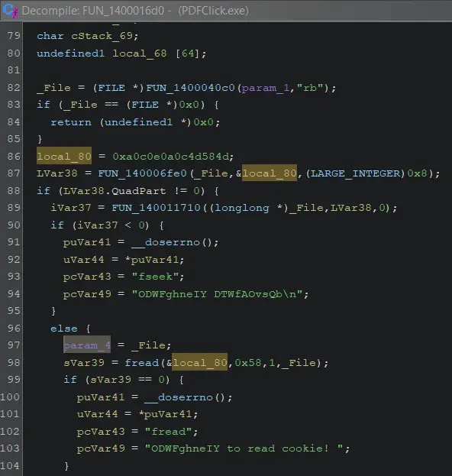Click the selected param_4 on line 97
This screenshot has height=476, width=452.
(x=87, y=345)
